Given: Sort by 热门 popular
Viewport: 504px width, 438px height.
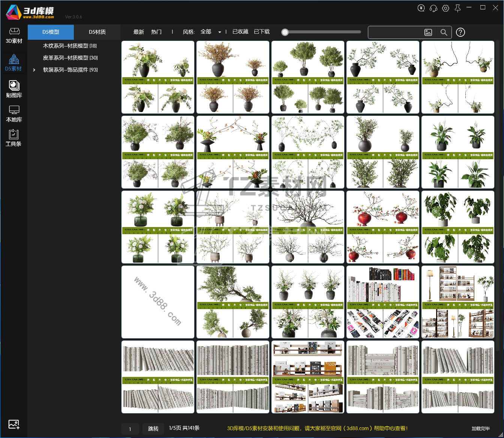Looking at the screenshot, I should coord(156,32).
